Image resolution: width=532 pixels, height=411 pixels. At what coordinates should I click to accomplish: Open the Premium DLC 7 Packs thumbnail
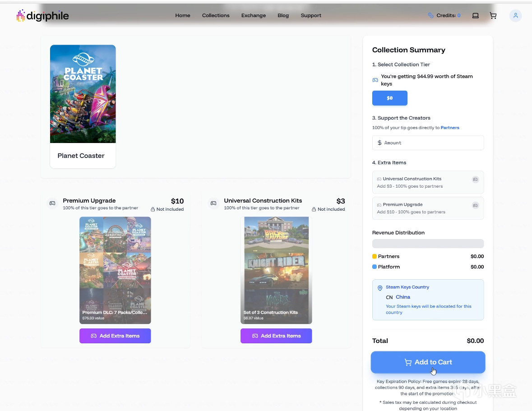click(x=115, y=270)
